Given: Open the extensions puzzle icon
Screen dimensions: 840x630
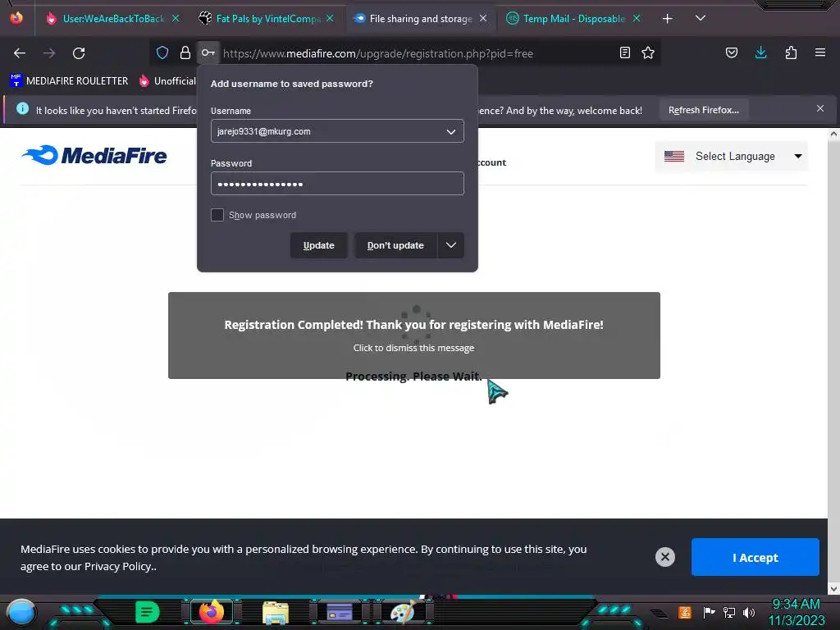Looking at the screenshot, I should [791, 52].
